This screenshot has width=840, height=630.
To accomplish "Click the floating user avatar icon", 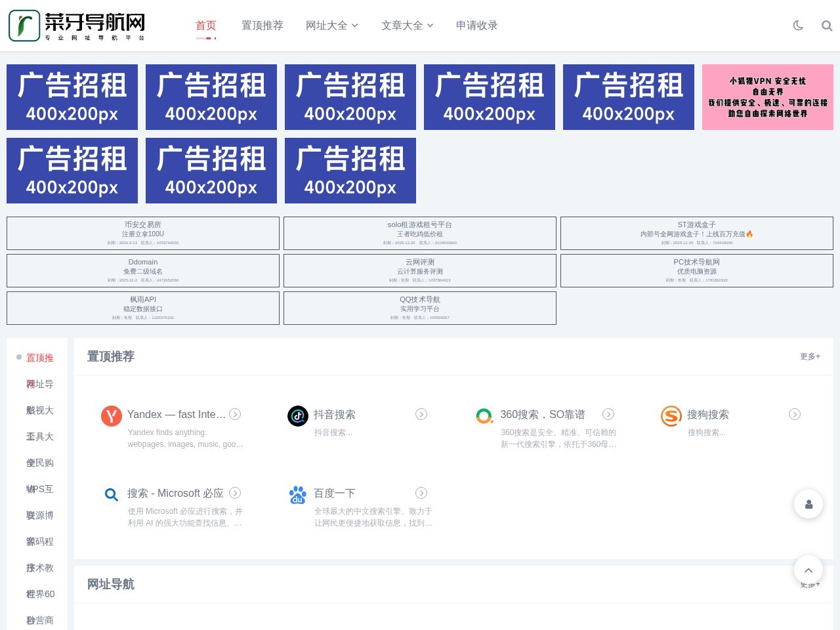I will [x=808, y=504].
